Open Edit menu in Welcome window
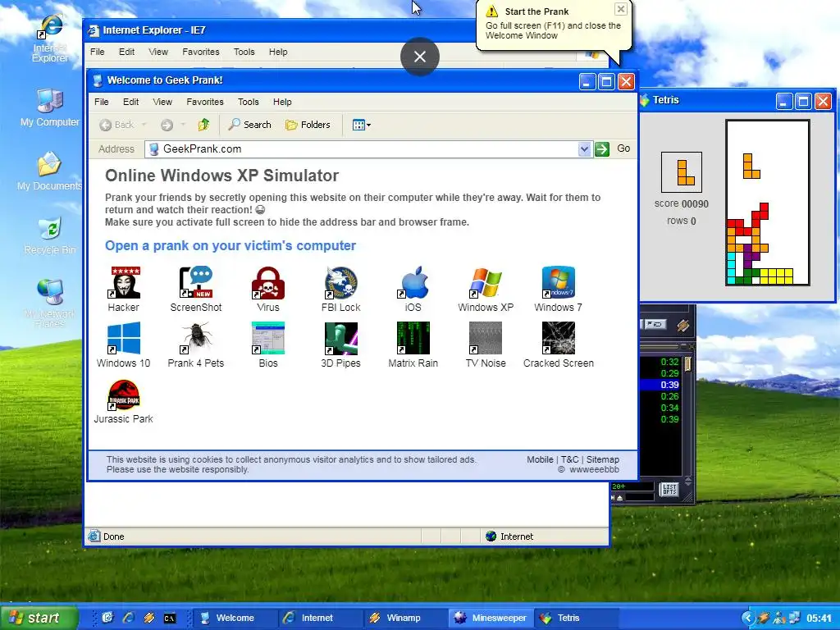 click(130, 102)
